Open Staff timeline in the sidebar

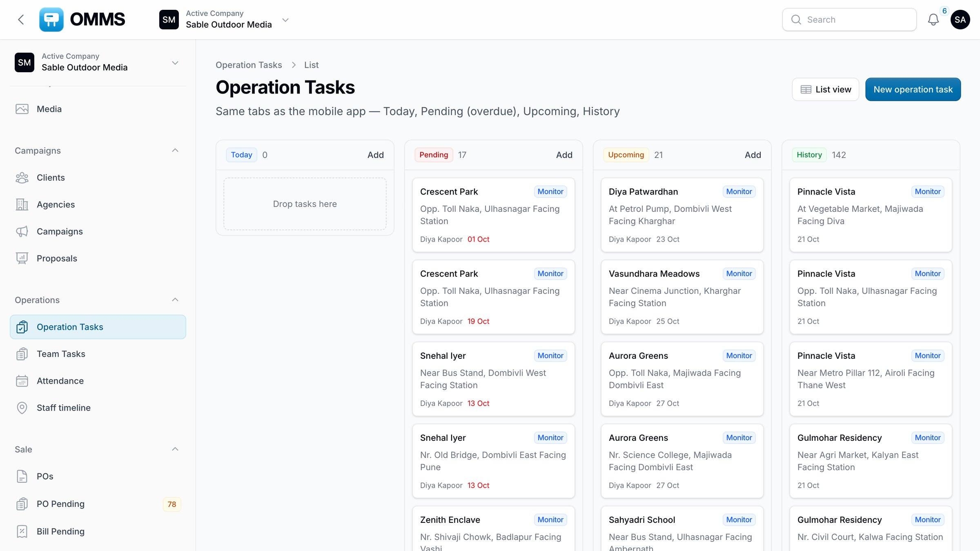tap(98, 408)
